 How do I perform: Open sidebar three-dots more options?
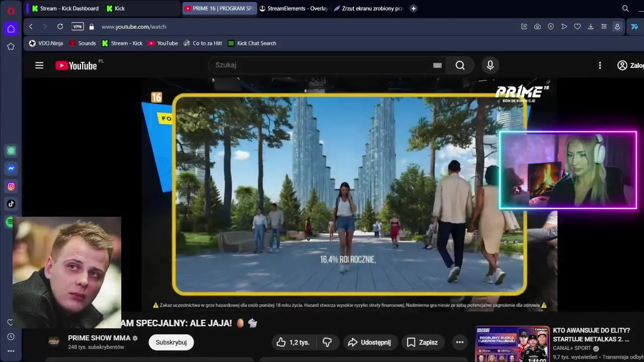pos(11,351)
